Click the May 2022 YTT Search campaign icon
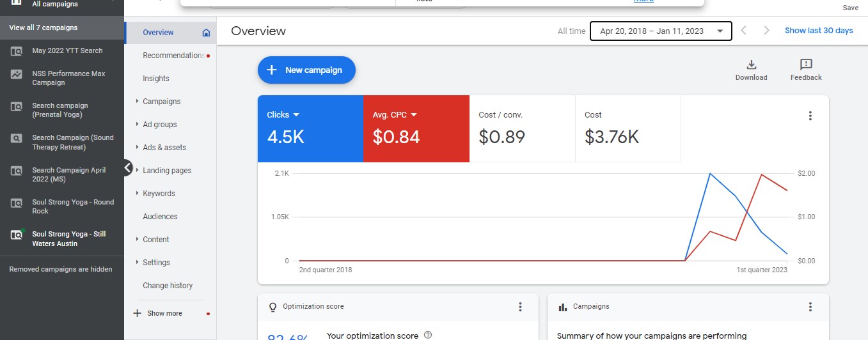 tap(17, 51)
